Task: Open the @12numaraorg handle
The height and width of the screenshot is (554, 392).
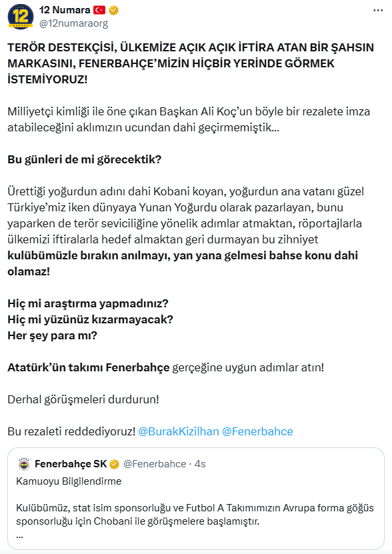Action: coord(73,24)
